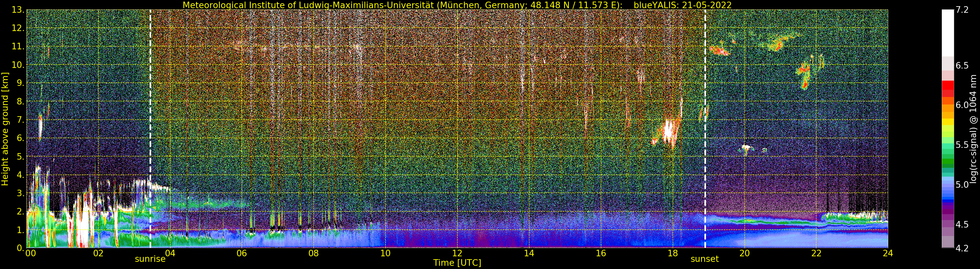Click the time tick label 22
The image size is (980, 269).
(x=816, y=253)
